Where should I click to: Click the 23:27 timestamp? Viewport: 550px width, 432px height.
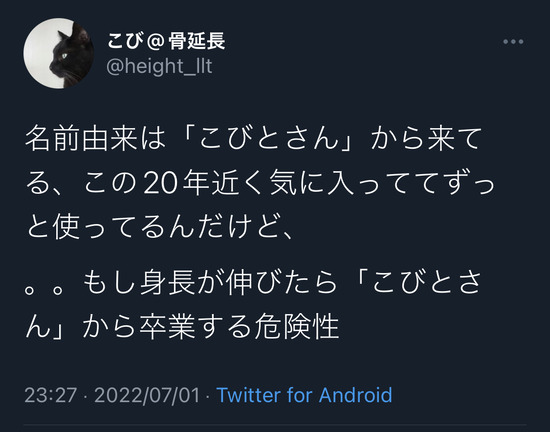[51, 396]
